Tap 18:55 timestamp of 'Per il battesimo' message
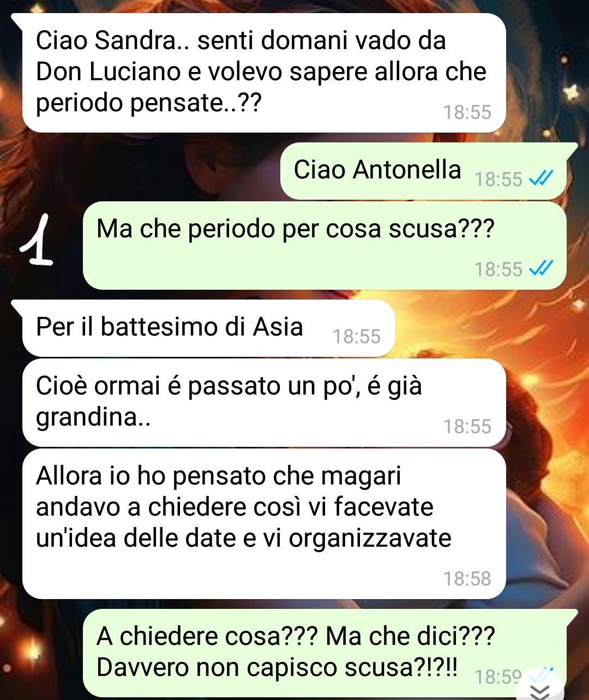Viewport: 589px width, 700px height. coord(357,336)
